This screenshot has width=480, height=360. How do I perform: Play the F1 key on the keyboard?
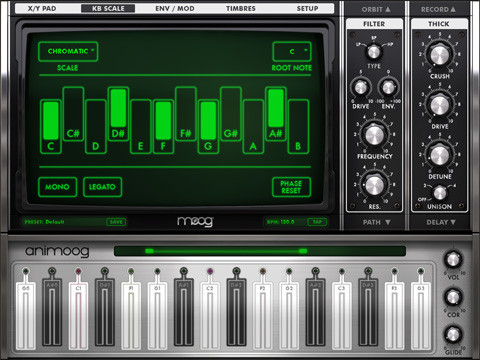pos(131,315)
